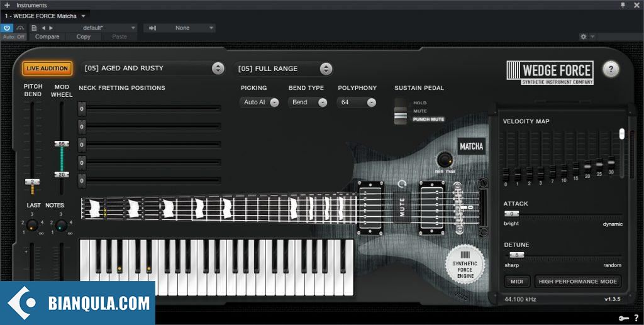Image resolution: width=644 pixels, height=325 pixels.
Task: Toggle the Auto: Off automation button
Action: click(x=14, y=37)
